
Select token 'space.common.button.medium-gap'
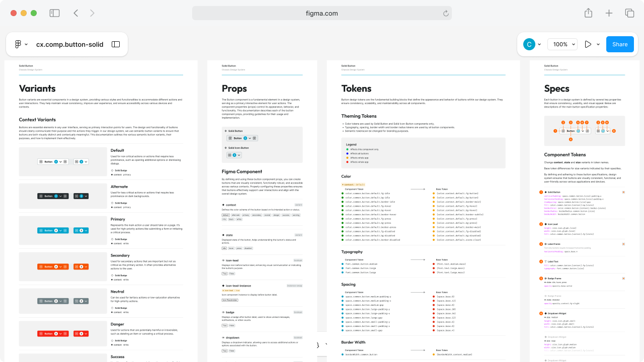(365, 305)
